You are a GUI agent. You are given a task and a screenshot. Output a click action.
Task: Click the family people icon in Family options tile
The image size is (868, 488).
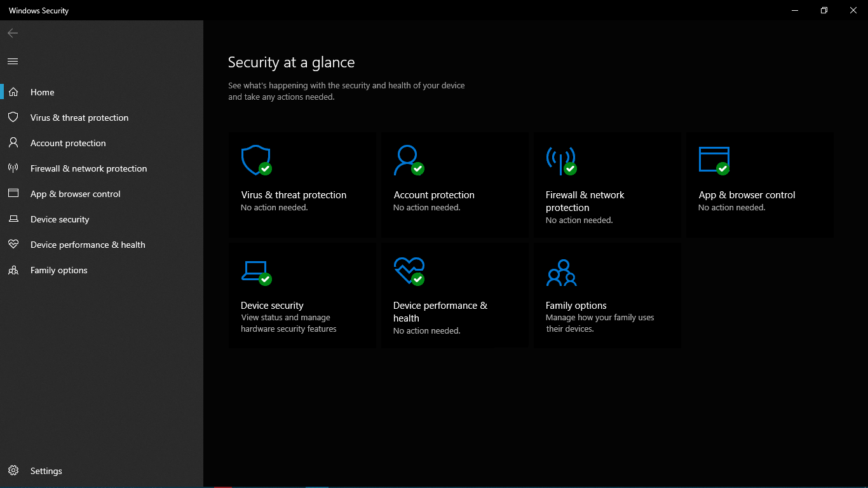pyautogui.click(x=560, y=273)
